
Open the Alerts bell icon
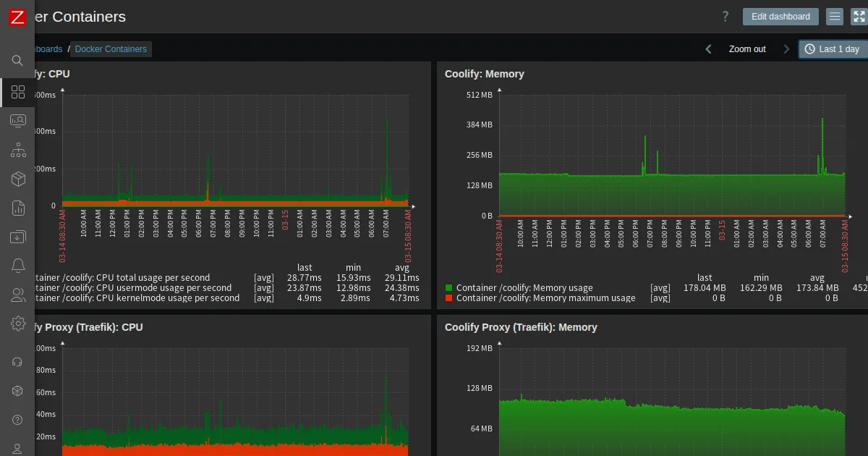[18, 266]
